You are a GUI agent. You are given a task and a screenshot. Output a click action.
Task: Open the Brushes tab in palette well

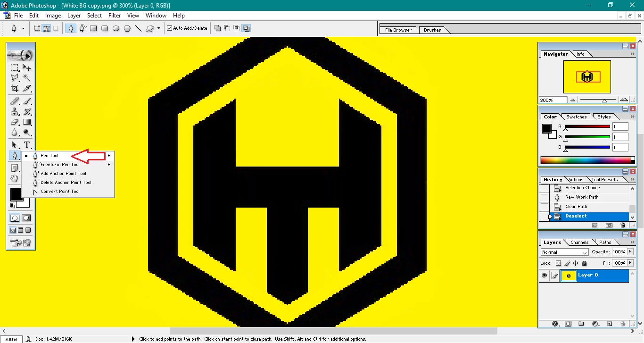(x=432, y=30)
